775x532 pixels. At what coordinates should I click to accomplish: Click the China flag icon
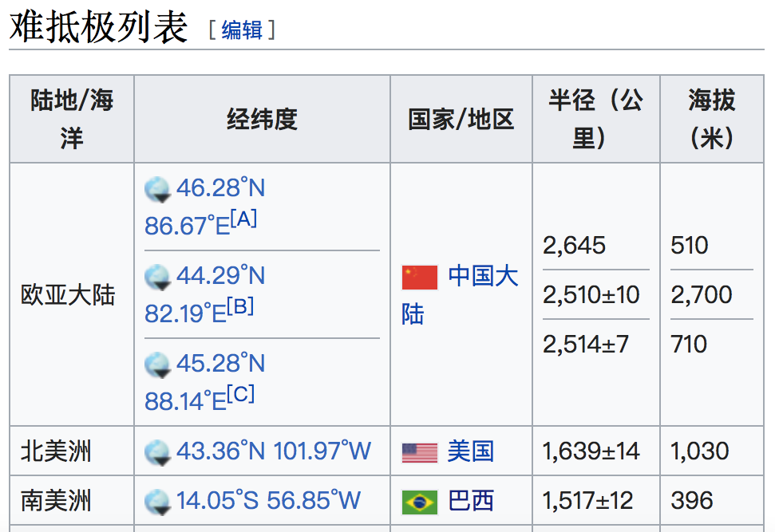tap(420, 278)
